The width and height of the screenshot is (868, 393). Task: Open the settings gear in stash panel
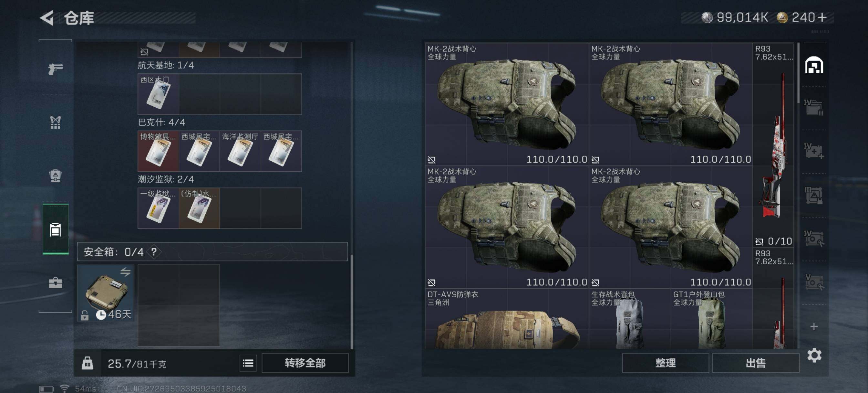pos(814,355)
